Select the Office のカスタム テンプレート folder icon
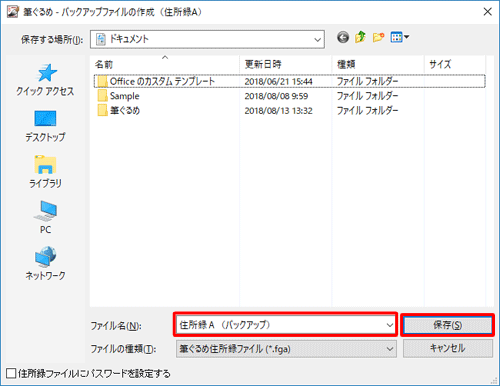The image size is (500, 386). pyautogui.click(x=102, y=81)
